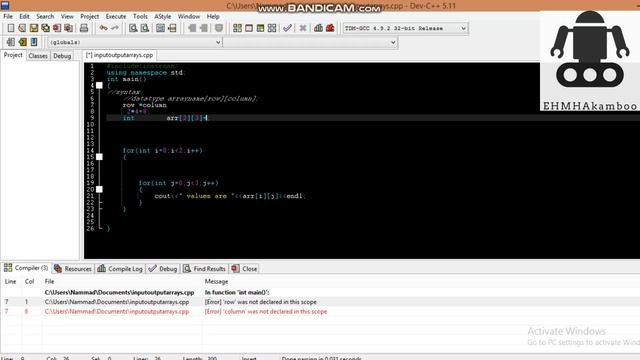Viewport: 640px width, 360px height.
Task: Click the Compile and Run icon
Action: [260, 28]
